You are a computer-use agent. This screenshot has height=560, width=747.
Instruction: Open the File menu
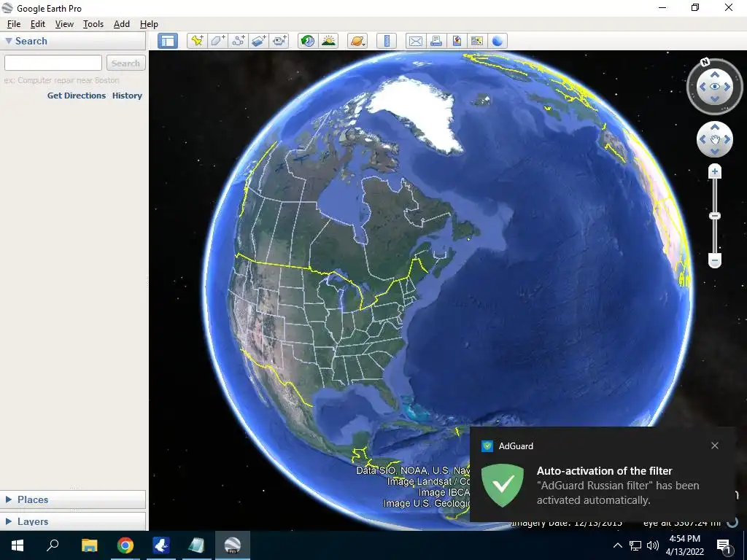click(14, 24)
